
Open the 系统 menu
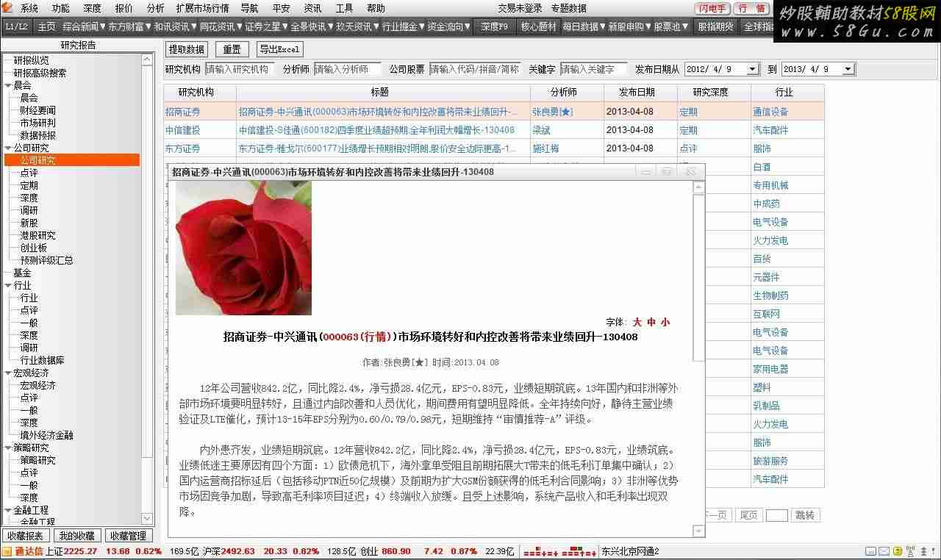[29, 8]
